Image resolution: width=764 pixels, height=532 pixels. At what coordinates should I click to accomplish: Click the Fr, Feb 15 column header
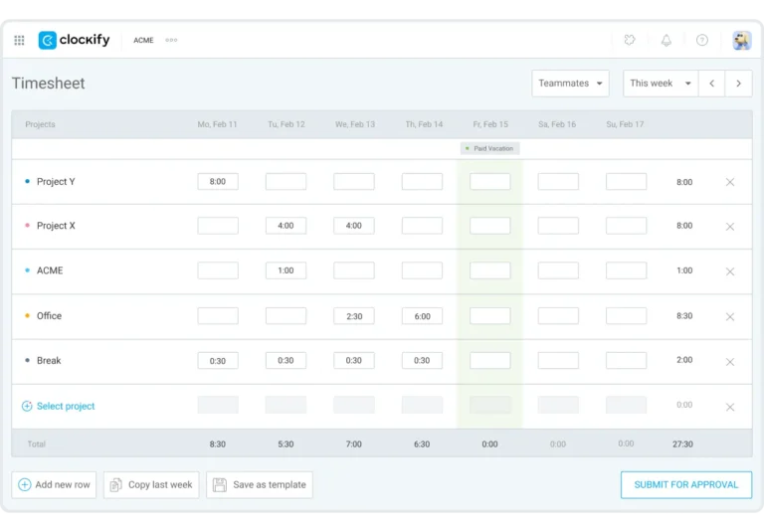[x=490, y=124]
